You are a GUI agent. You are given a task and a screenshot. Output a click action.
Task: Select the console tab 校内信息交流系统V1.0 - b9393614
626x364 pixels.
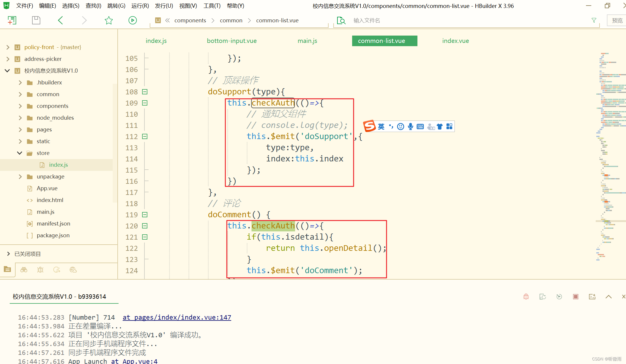(59, 297)
